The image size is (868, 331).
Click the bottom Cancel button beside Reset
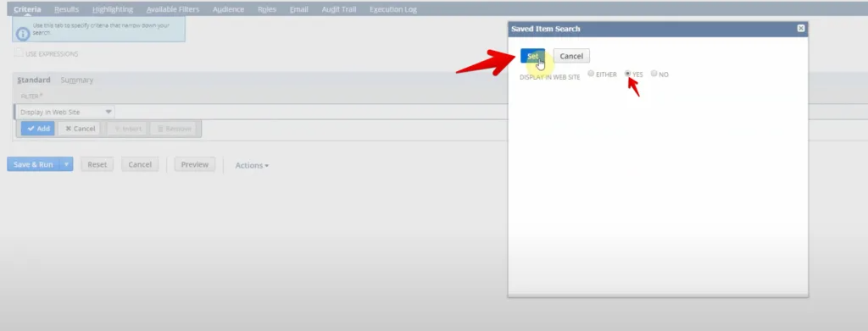coord(140,165)
